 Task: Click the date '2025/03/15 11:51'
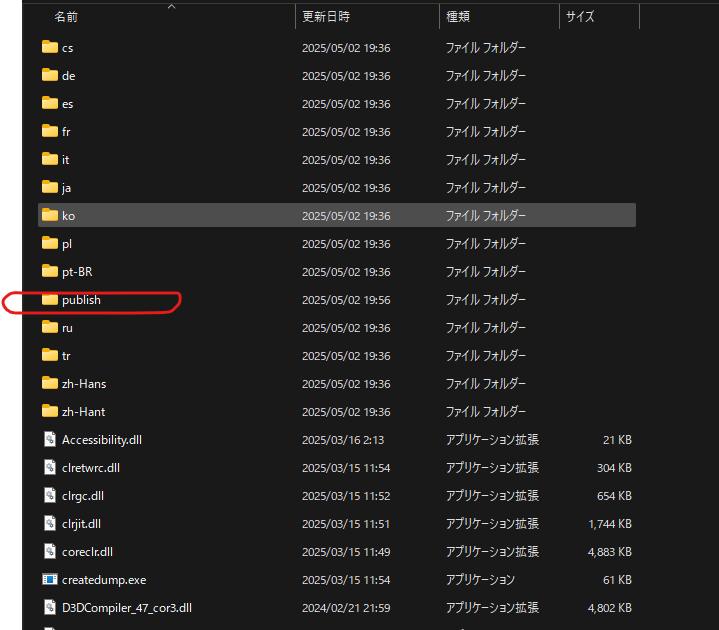346,524
